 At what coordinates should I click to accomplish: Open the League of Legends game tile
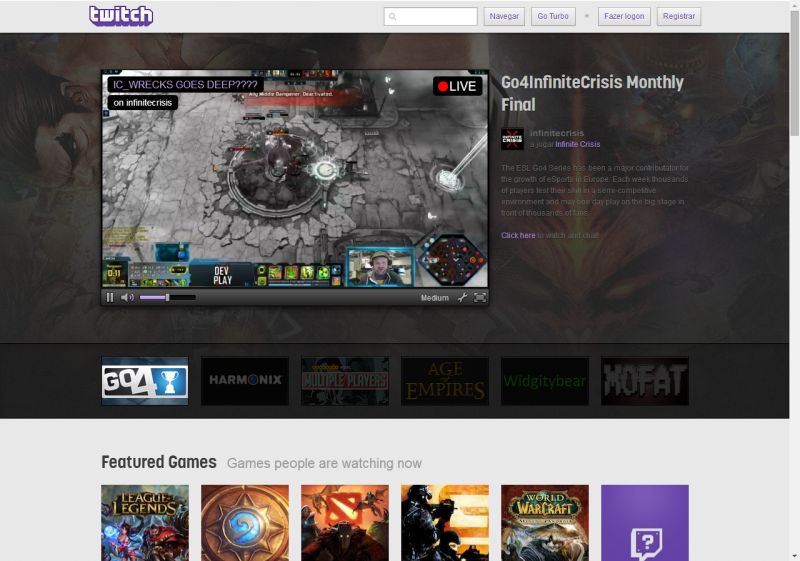click(145, 522)
